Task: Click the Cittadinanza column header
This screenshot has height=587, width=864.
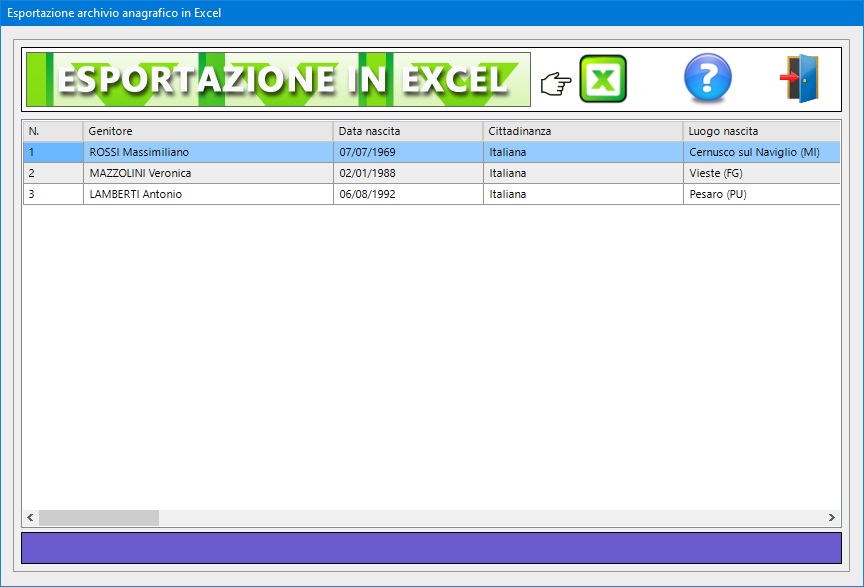Action: (582, 131)
